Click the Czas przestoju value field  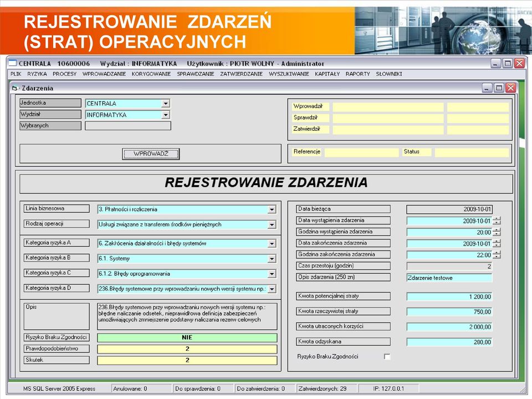click(x=449, y=267)
